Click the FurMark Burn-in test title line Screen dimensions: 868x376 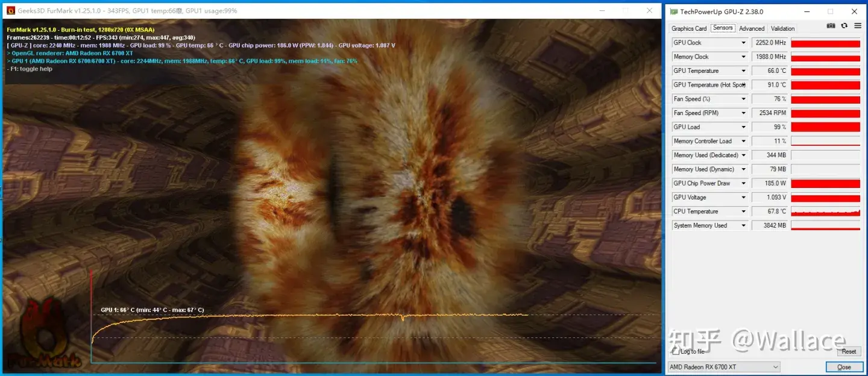(x=80, y=30)
